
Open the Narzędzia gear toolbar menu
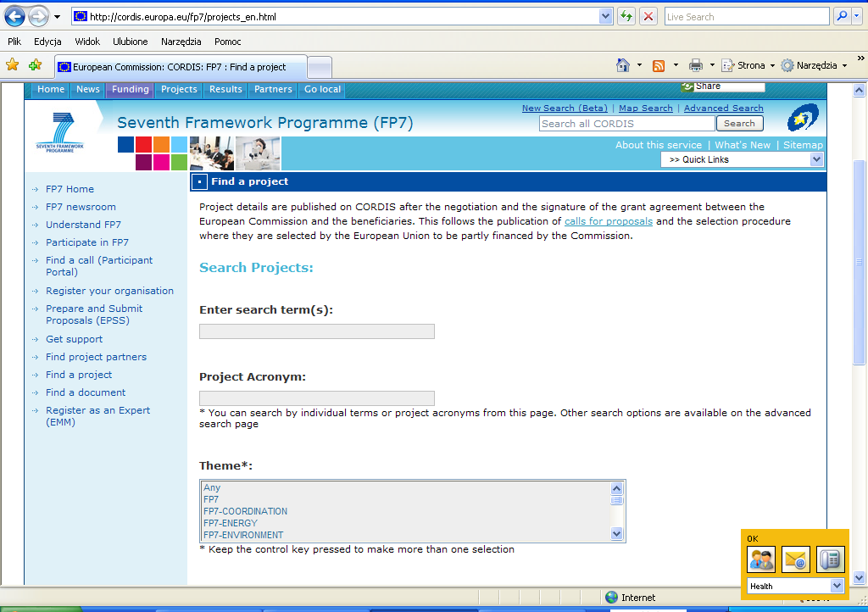[814, 65]
